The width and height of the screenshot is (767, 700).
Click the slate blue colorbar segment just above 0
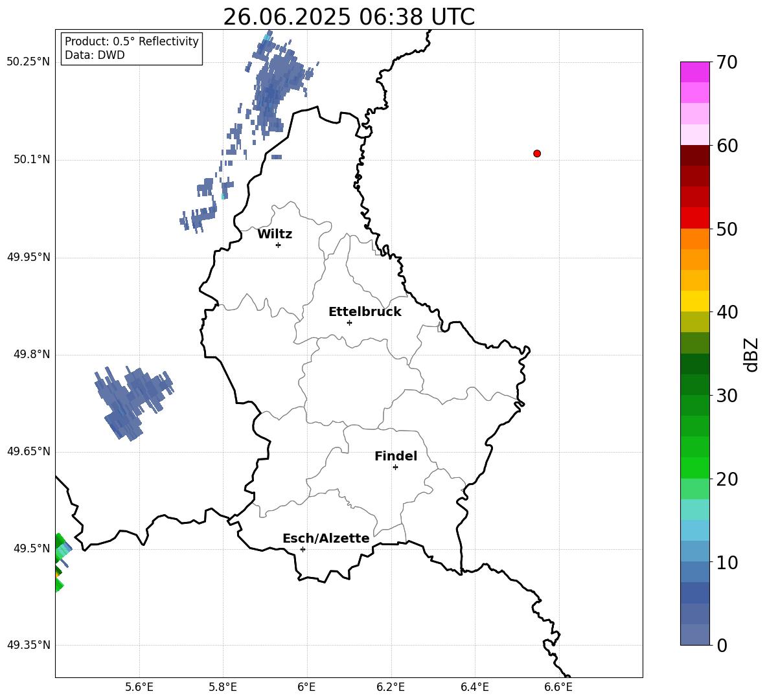tap(695, 635)
